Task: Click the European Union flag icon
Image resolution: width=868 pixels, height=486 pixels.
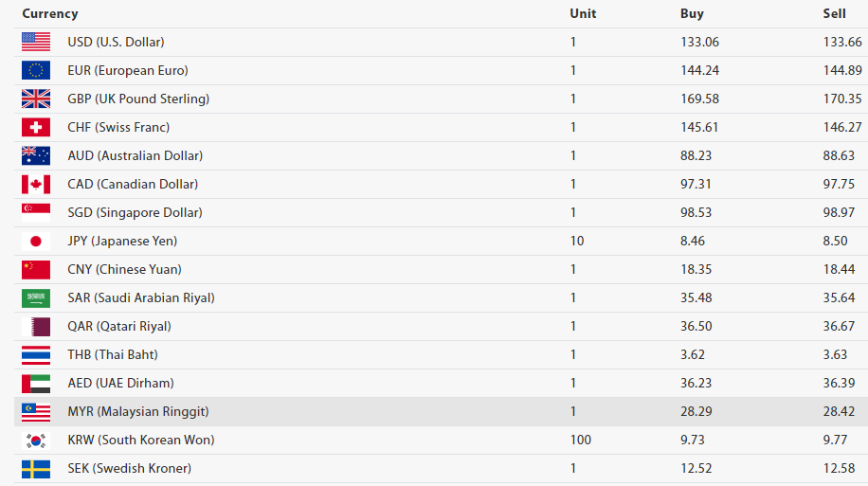Action: pos(36,70)
